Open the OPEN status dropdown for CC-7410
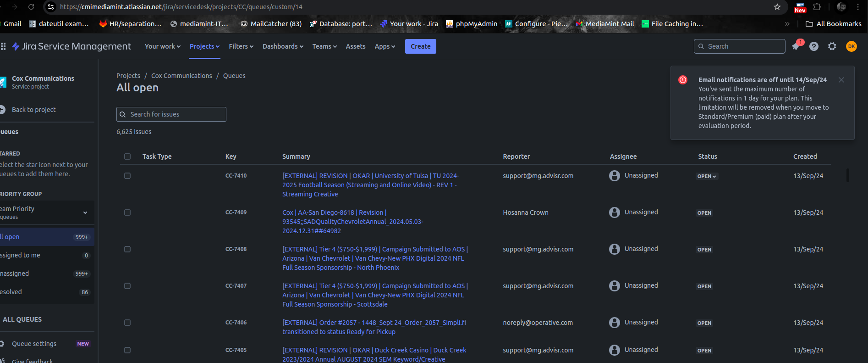Viewport: 868px width, 363px height. (x=707, y=176)
